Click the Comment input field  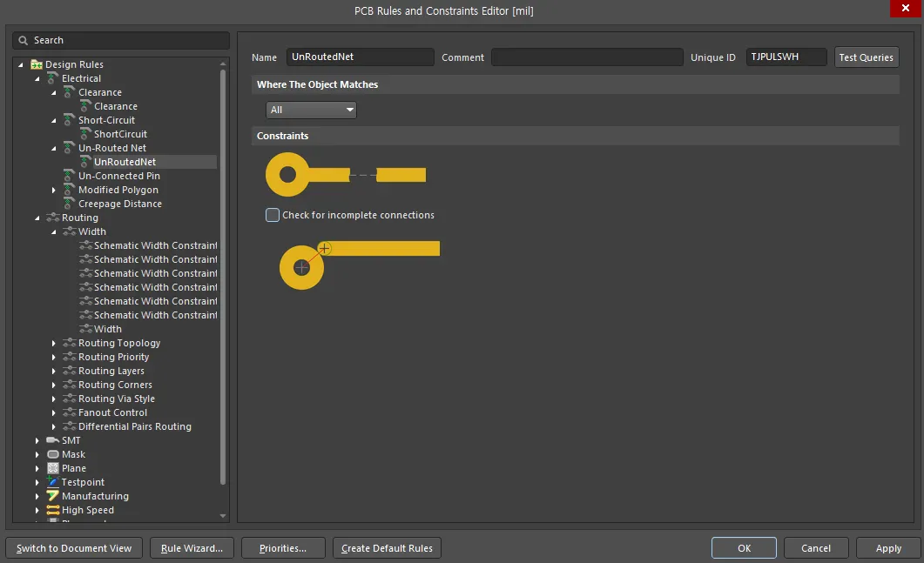(587, 57)
